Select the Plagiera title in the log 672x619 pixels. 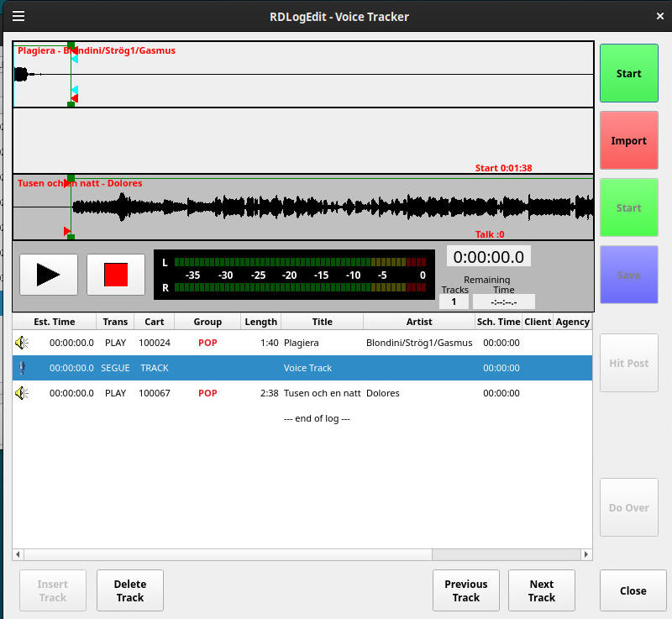click(x=302, y=343)
